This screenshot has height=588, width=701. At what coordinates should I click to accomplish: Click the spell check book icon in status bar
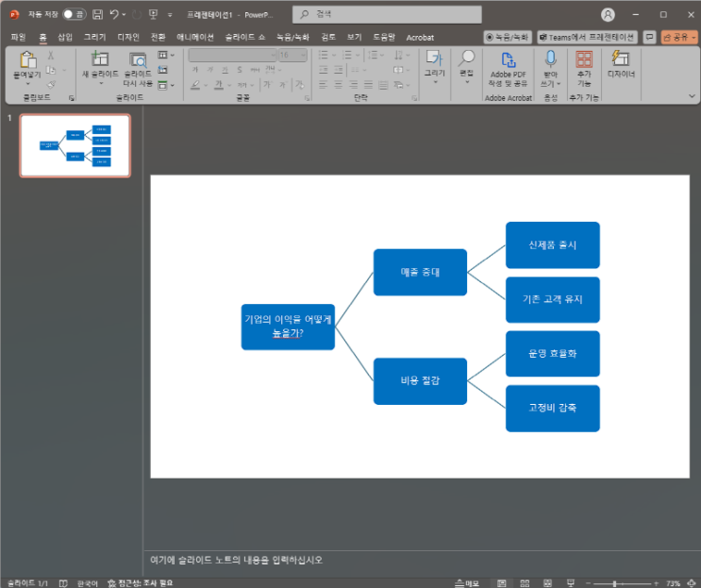click(x=63, y=583)
